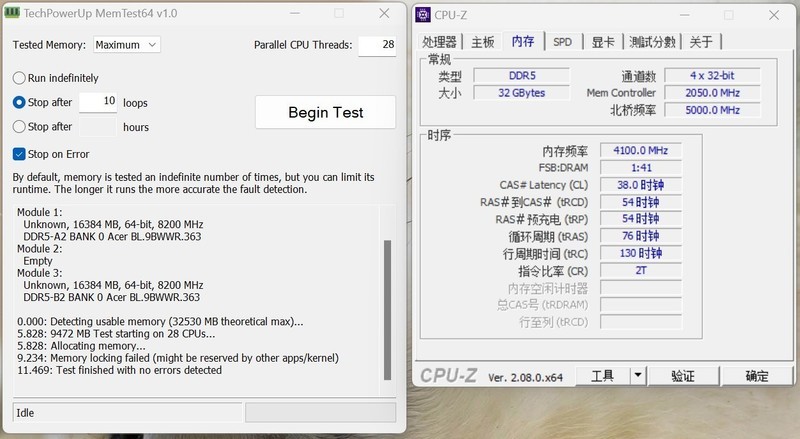
Task: Click the Empty module log line
Action: point(38,261)
